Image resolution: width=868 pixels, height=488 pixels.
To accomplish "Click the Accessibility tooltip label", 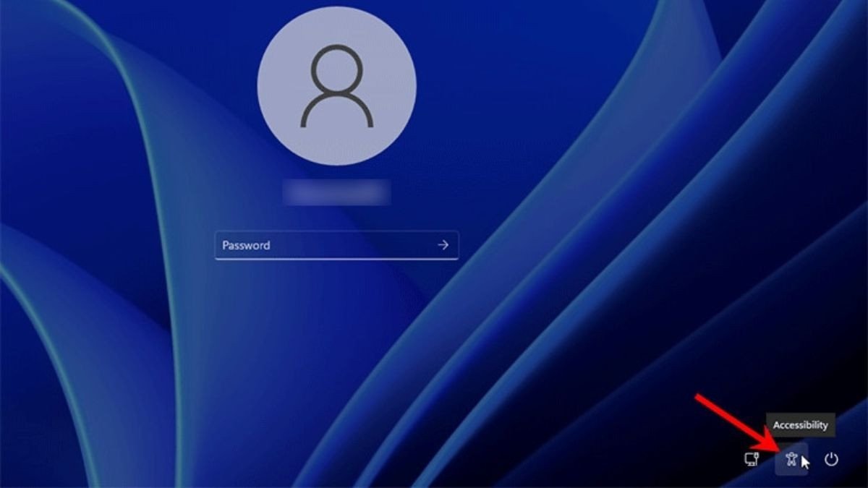I will pyautogui.click(x=800, y=425).
